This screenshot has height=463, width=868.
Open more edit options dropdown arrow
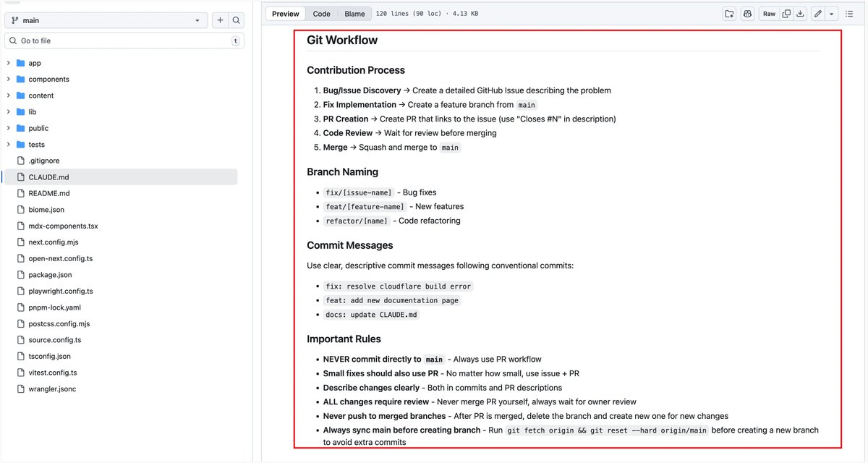[832, 14]
